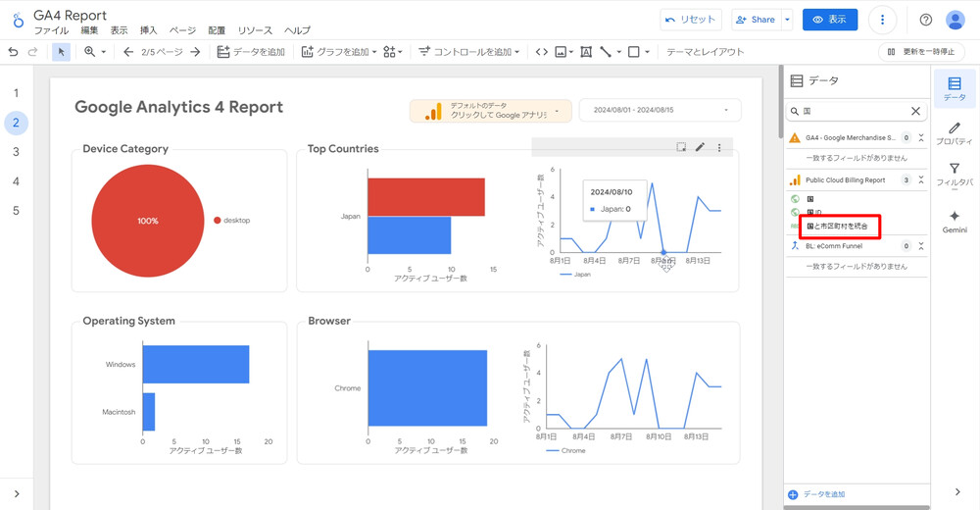This screenshot has width=980, height=510.
Task: Expand the コントロールを追加 dropdown
Action: point(469,52)
